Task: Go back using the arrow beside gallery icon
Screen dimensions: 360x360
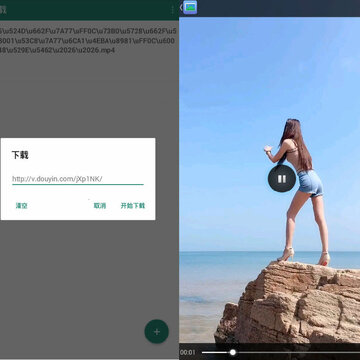Action: 181,7
